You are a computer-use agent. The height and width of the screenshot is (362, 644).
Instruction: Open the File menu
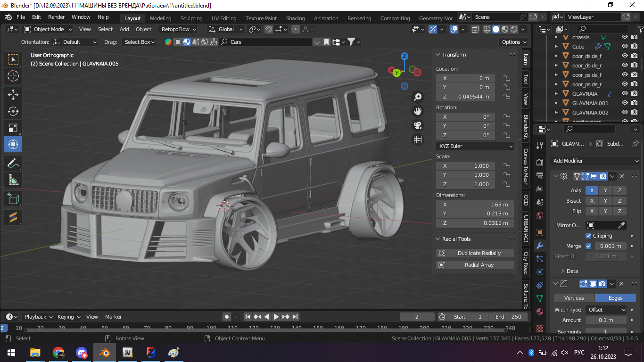[21, 17]
